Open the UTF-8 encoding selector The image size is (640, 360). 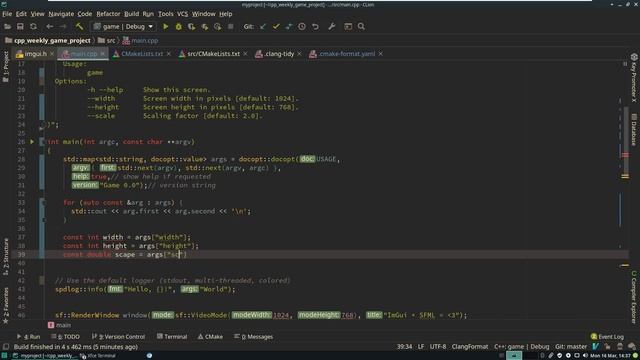click(x=438, y=347)
